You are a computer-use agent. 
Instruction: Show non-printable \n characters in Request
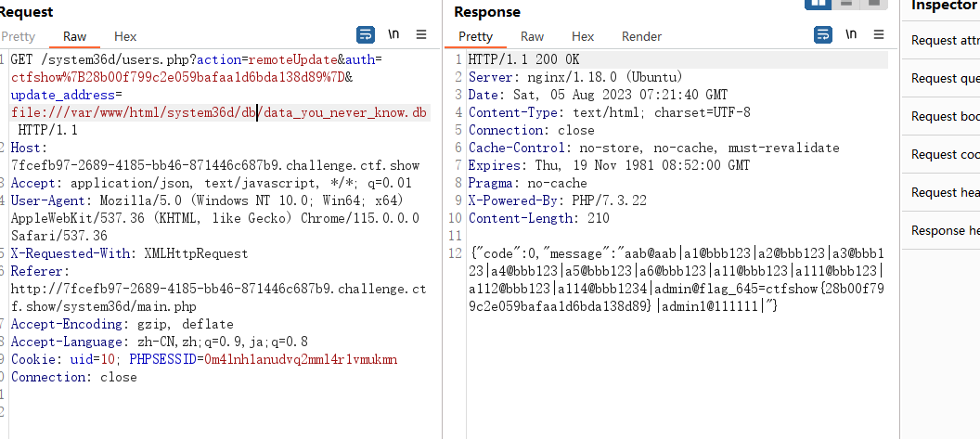[393, 34]
